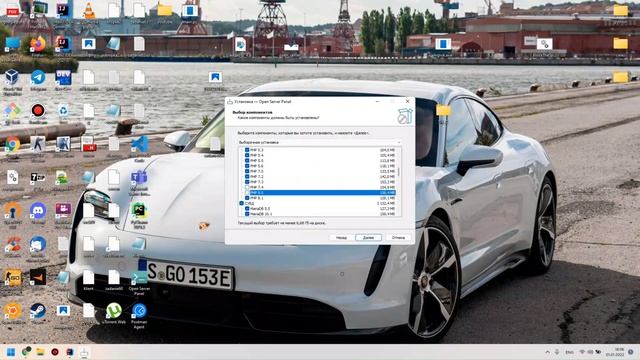The image size is (640, 360).
Task: Select the orange Ubuntu-style desktop icon
Action: coord(13,311)
